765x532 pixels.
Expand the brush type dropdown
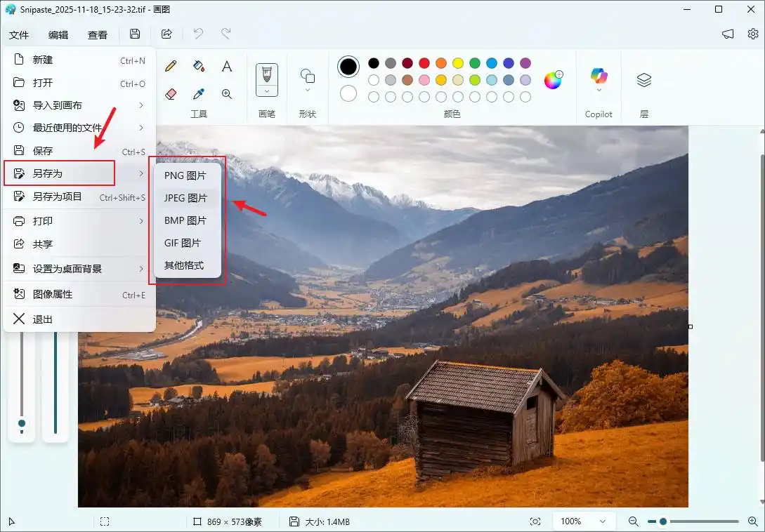(x=267, y=91)
